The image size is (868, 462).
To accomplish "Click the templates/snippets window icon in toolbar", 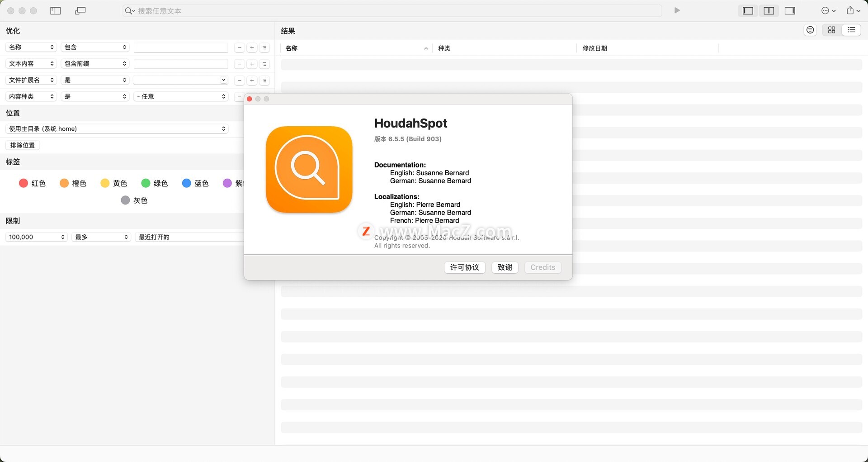I will (x=80, y=11).
